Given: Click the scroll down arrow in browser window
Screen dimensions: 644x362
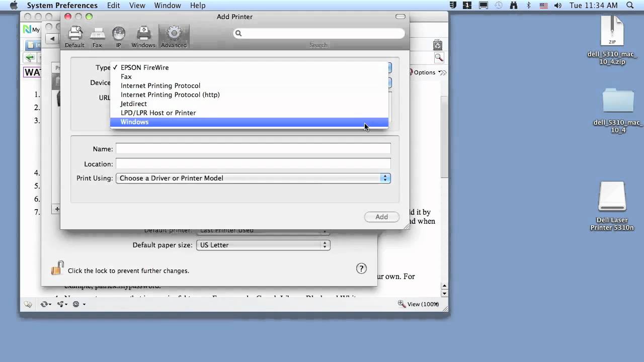Looking at the screenshot, I should tap(444, 293).
